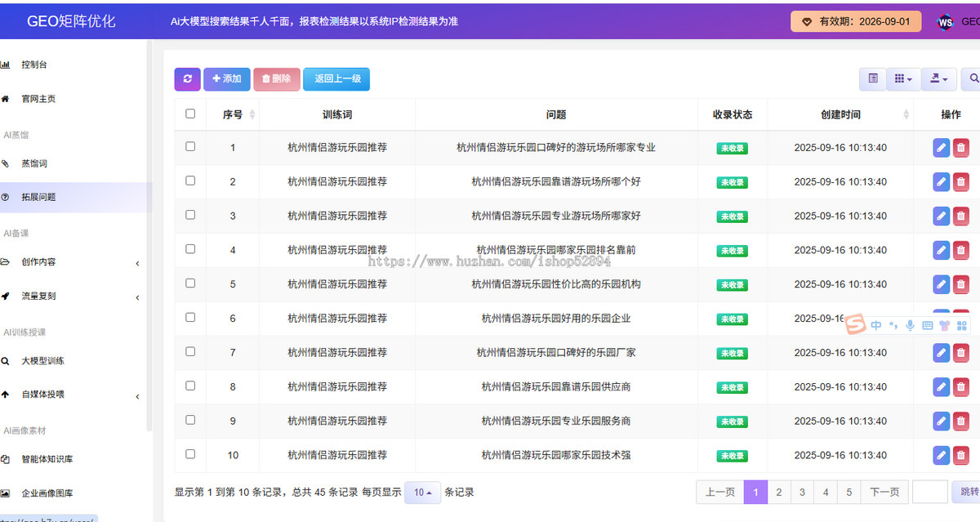Edit row 10 with the pencil icon

(942, 455)
